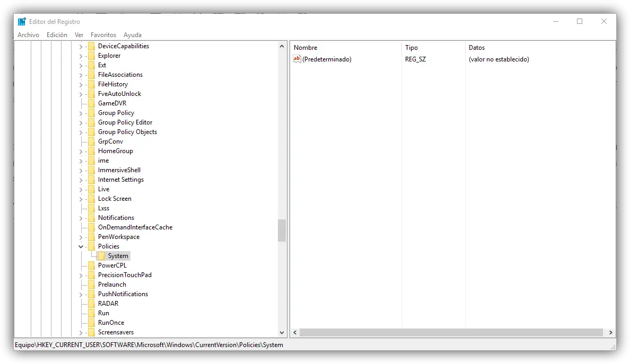This screenshot has width=630, height=364.
Task: Expand the Internet Settings key
Action: coord(81,179)
